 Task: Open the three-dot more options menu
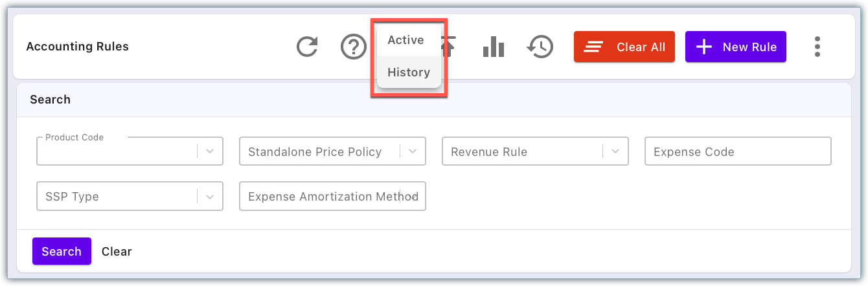point(817,47)
